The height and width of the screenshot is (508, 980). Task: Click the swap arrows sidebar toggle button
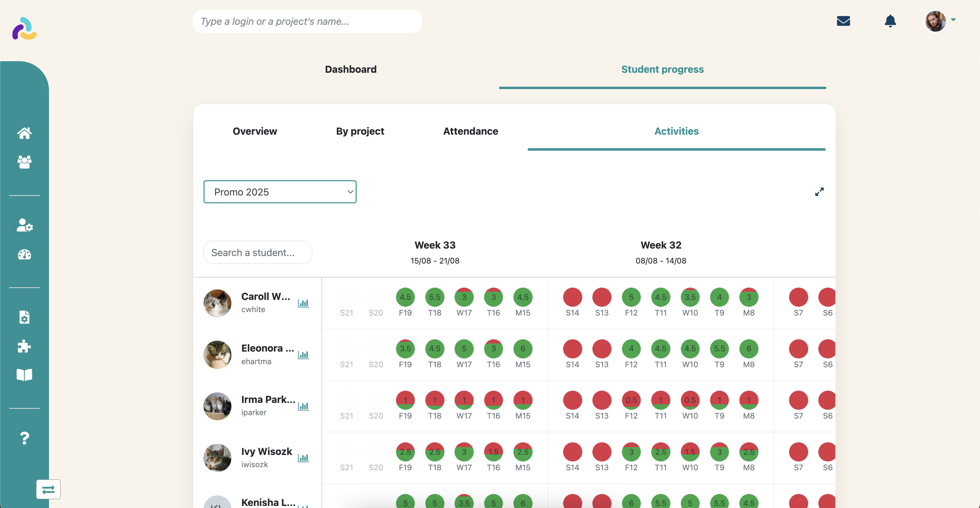point(48,489)
